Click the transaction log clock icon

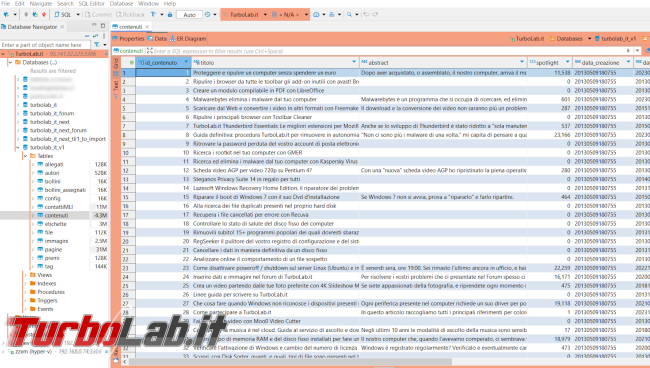coord(207,15)
